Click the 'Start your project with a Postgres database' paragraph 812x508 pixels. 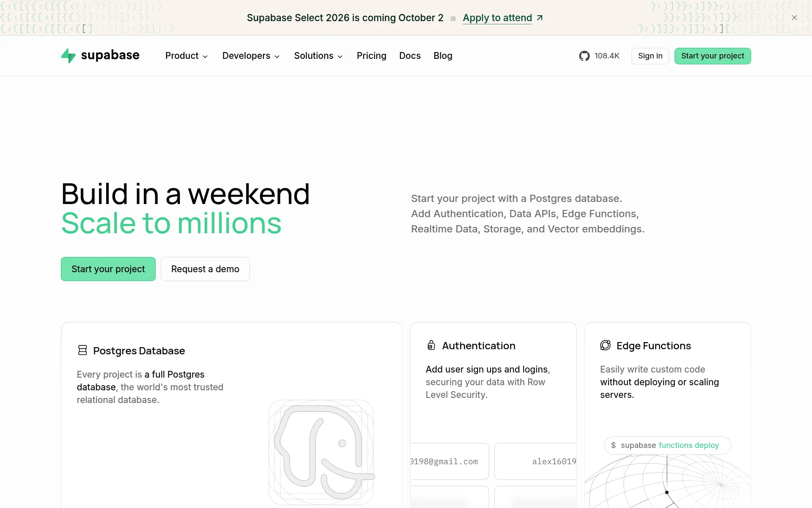[x=528, y=214]
